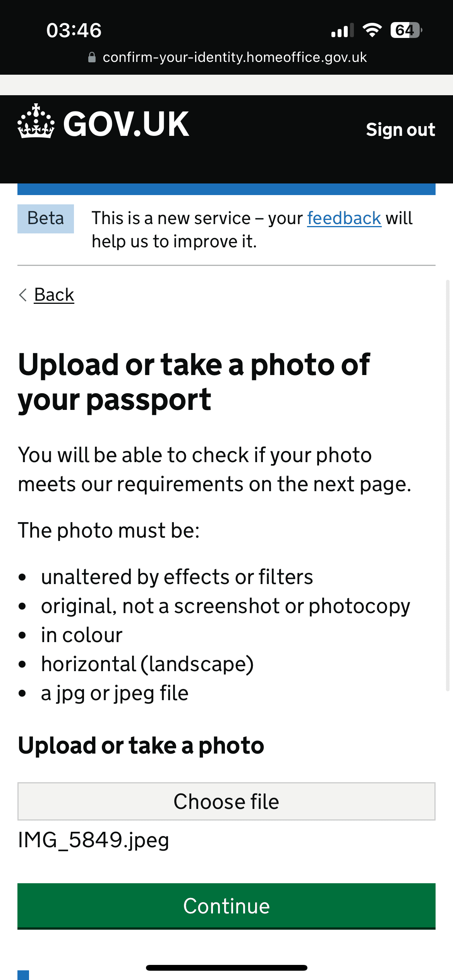453x980 pixels.
Task: Tap the Beta phase tag
Action: click(46, 219)
